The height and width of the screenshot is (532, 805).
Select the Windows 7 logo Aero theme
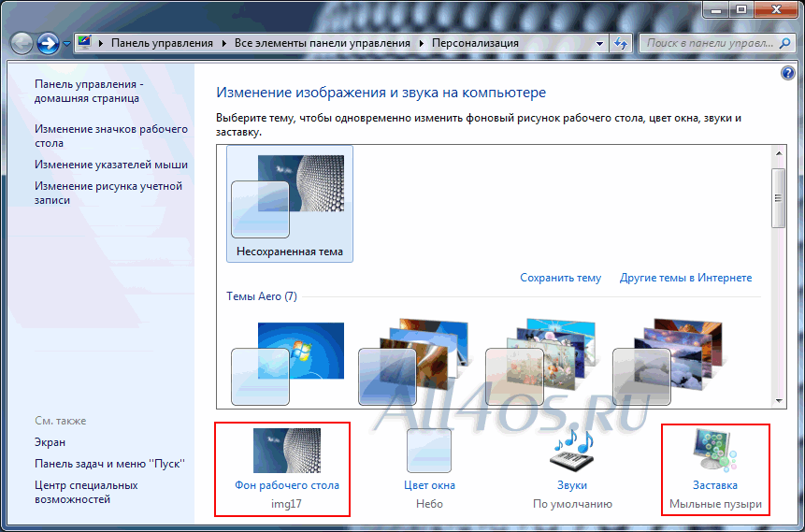288,363
